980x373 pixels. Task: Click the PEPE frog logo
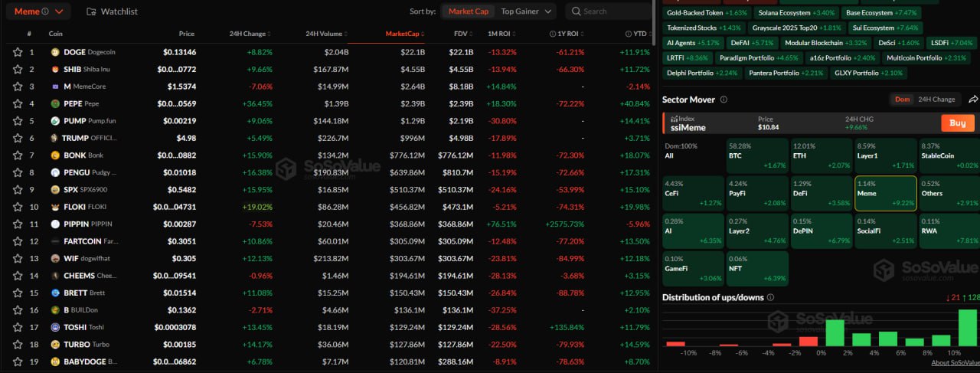(x=55, y=103)
